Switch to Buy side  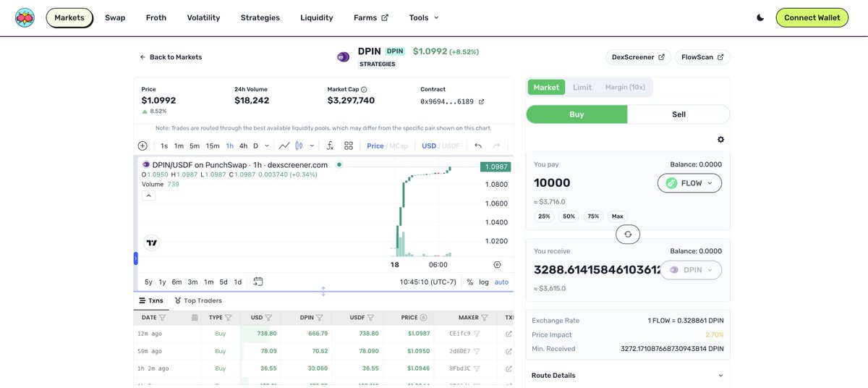(576, 114)
